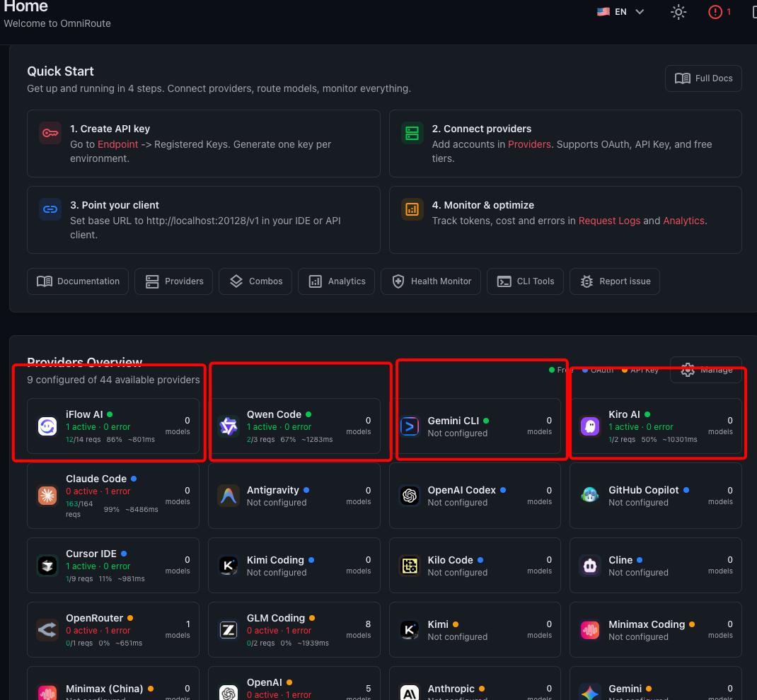The height and width of the screenshot is (700, 757).
Task: Follow the Request Logs link
Action: (609, 221)
